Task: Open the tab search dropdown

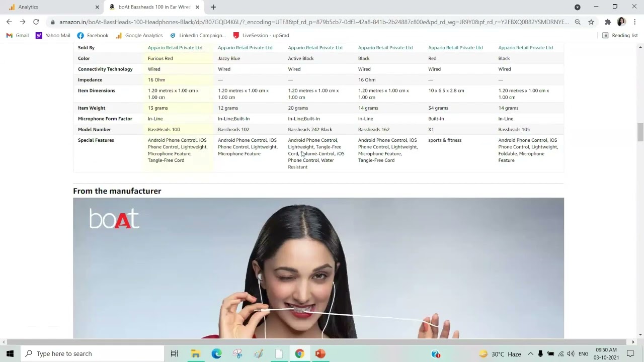Action: [578, 7]
